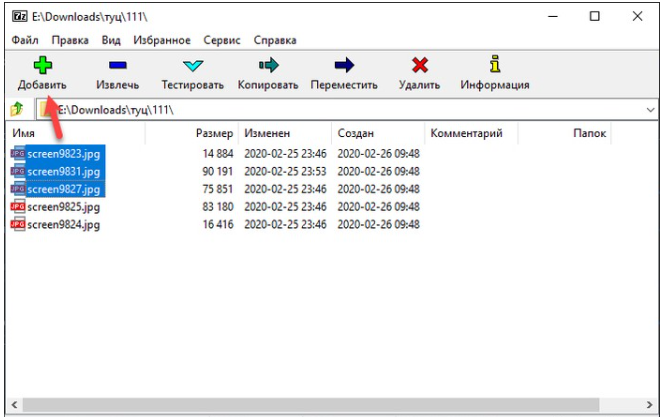Open the Правка menu

pyautogui.click(x=70, y=40)
